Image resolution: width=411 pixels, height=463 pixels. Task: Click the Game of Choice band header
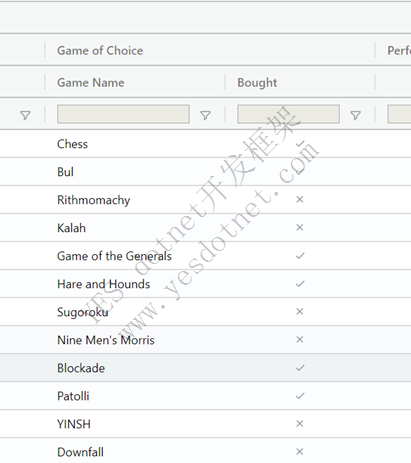coord(100,50)
